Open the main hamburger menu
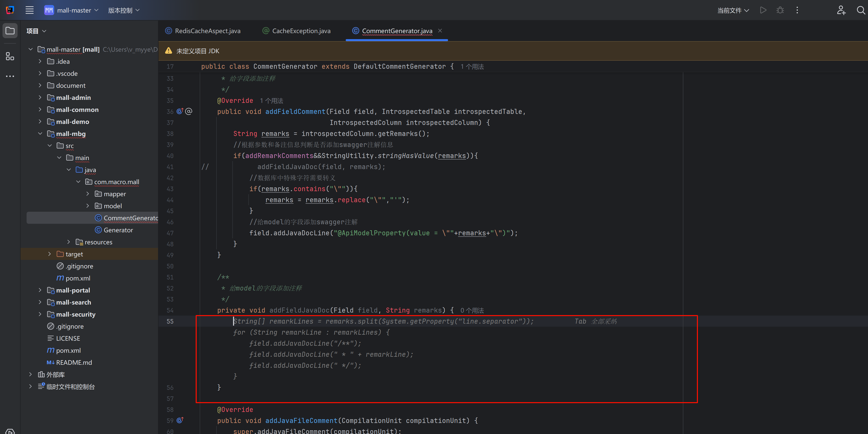The image size is (868, 434). click(30, 10)
